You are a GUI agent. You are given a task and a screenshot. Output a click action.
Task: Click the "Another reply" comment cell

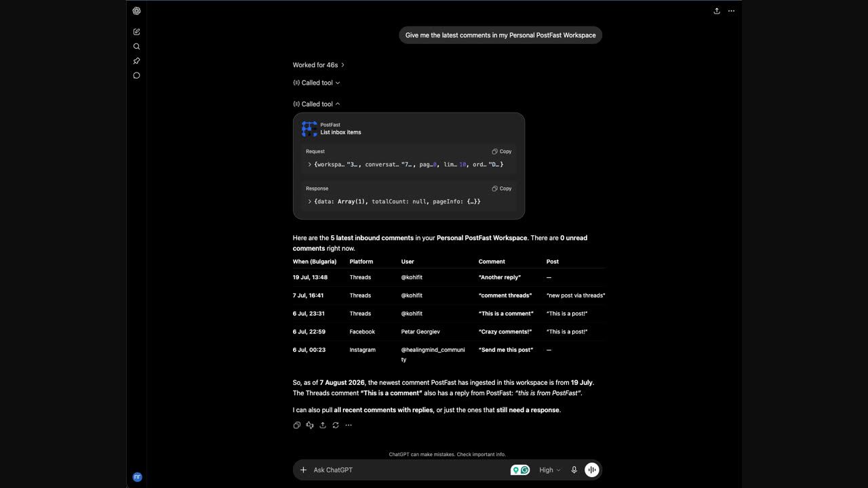[500, 277]
